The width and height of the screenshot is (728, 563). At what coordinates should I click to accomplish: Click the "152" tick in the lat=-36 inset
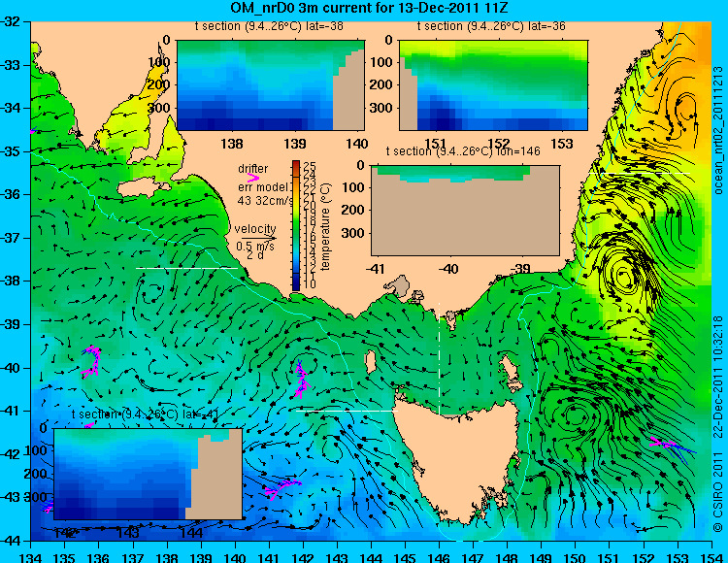click(499, 144)
